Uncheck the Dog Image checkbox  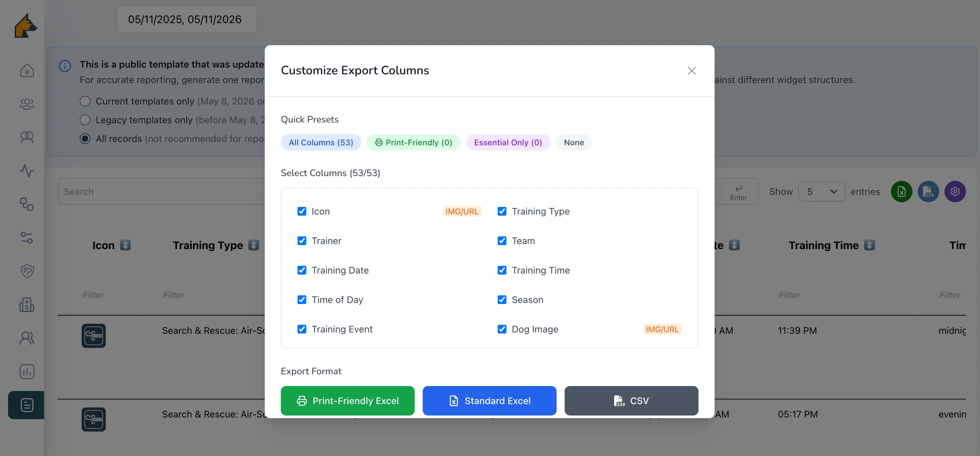coord(502,329)
